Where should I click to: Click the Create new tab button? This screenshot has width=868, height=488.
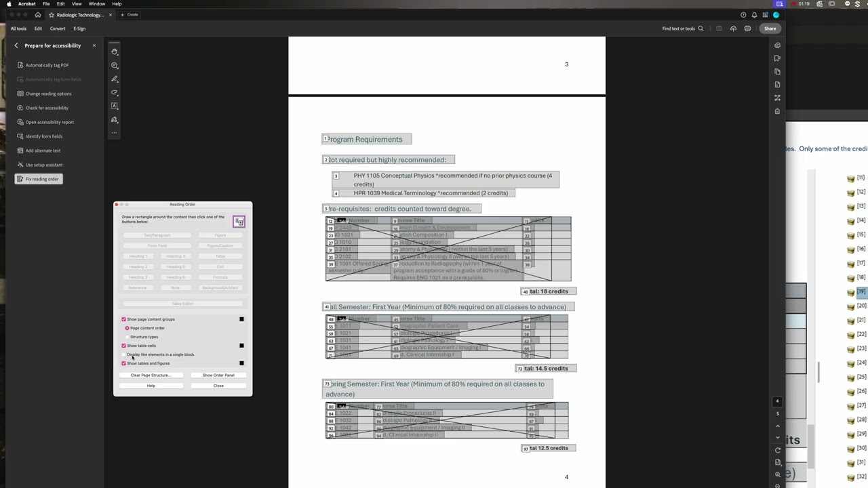(129, 15)
